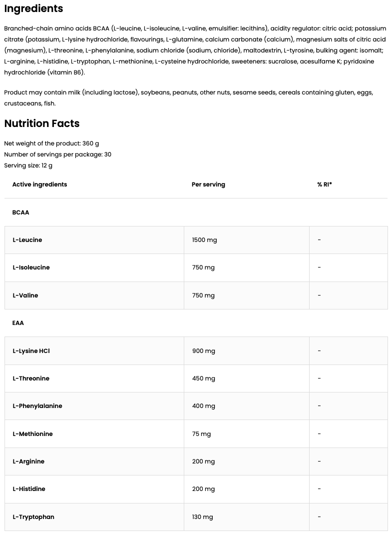Image resolution: width=392 pixels, height=536 pixels.
Task: Select the Active ingredients column header
Action: coord(39,184)
